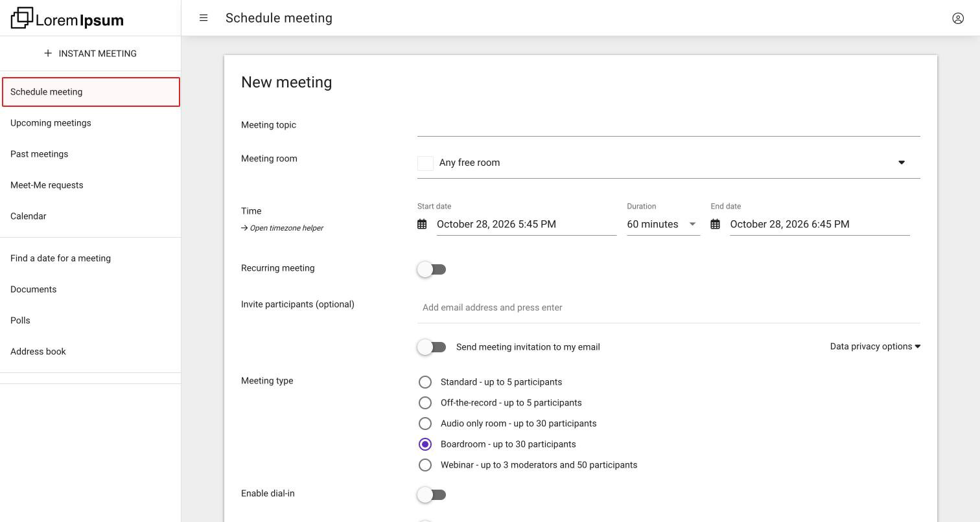Open Find a date for a meeting

90,258
